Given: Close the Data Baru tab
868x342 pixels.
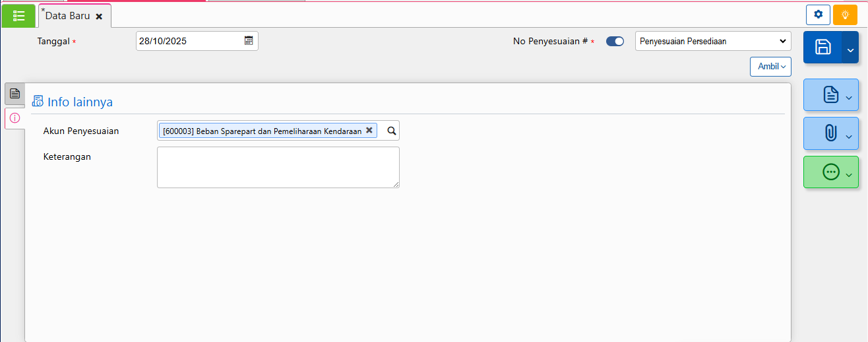Looking at the screenshot, I should [99, 17].
